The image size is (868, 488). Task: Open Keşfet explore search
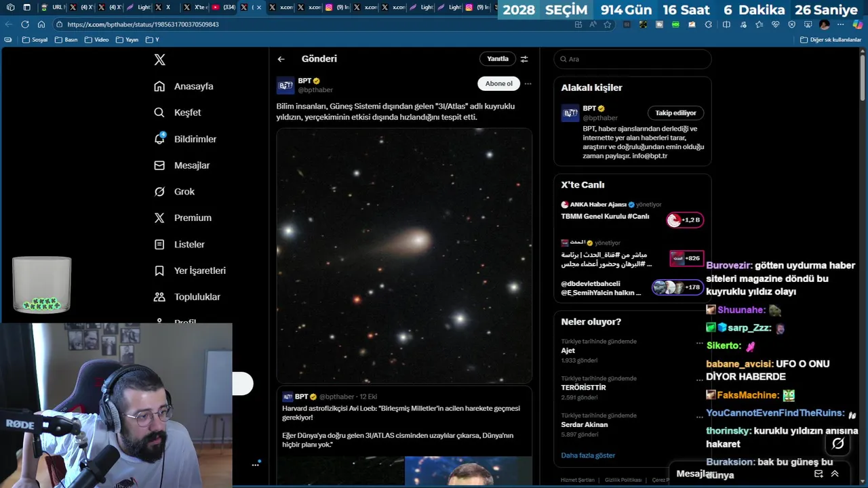click(x=178, y=113)
